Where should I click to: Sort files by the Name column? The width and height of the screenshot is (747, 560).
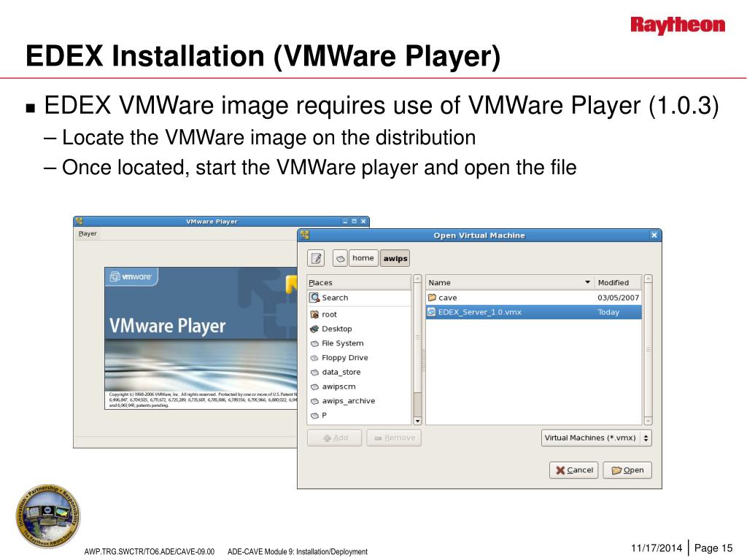tap(510, 282)
